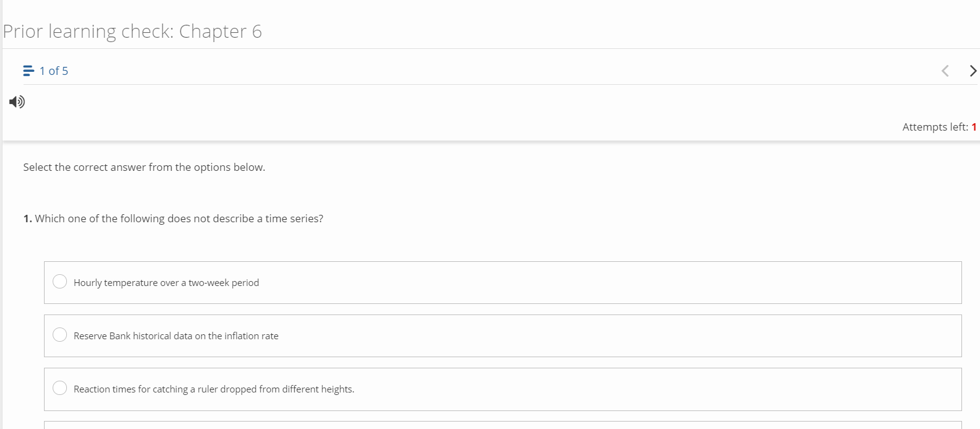Click the red attempts remaining number
Image resolution: width=980 pixels, height=429 pixels.
pyautogui.click(x=974, y=127)
